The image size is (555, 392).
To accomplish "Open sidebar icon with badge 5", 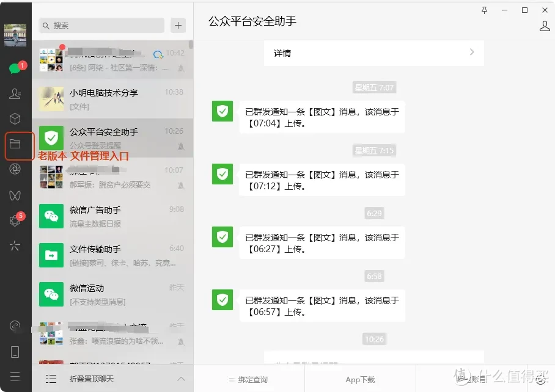I will (x=16, y=219).
